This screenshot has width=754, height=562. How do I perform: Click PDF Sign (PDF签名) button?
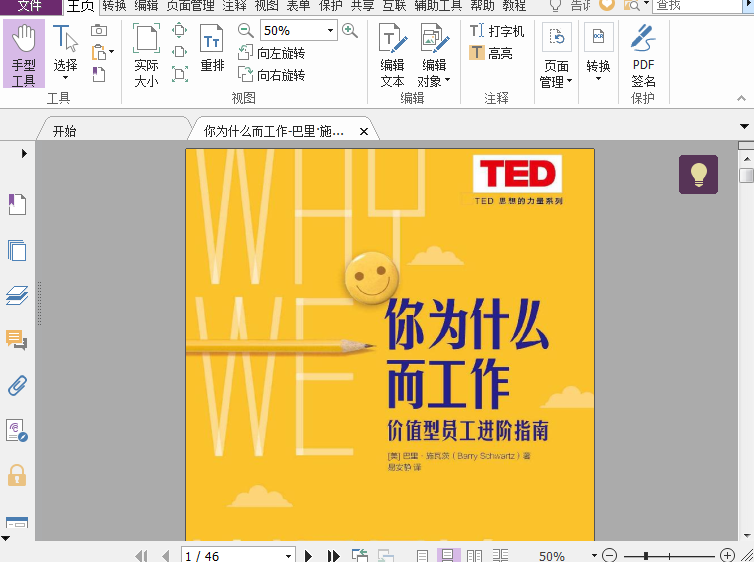(643, 55)
